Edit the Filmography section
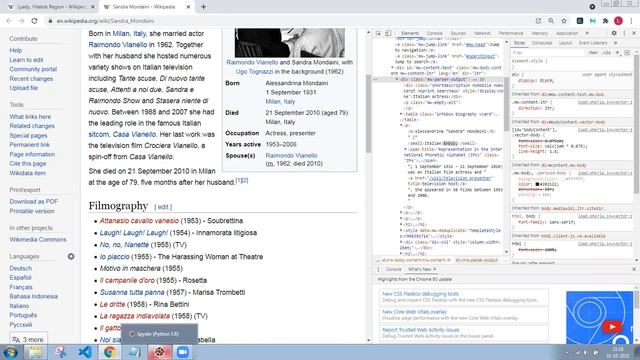The height and width of the screenshot is (360, 640). point(163,207)
